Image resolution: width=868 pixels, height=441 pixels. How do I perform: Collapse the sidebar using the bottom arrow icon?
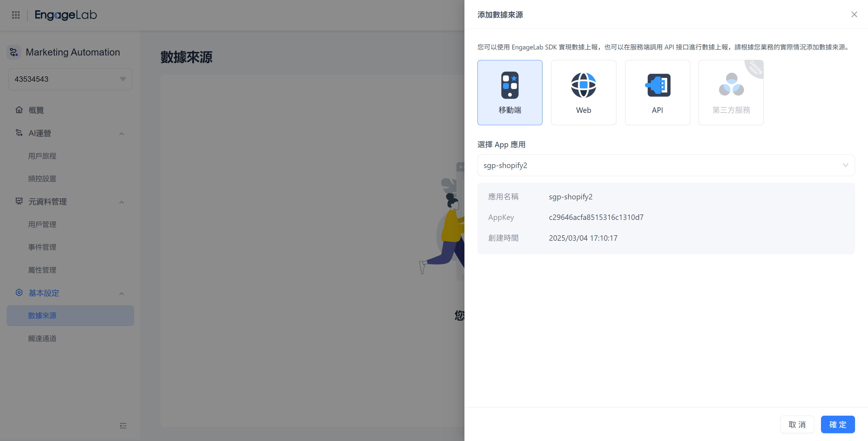pos(123,426)
